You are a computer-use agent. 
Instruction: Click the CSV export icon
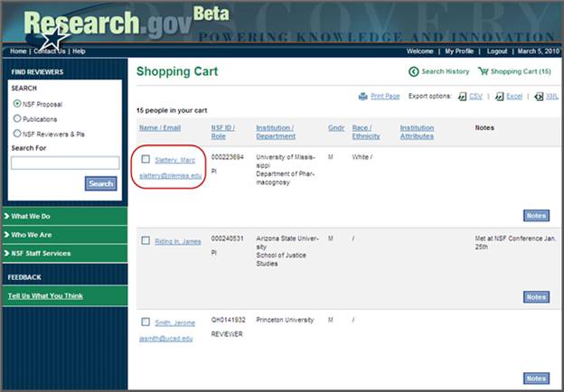(x=462, y=96)
